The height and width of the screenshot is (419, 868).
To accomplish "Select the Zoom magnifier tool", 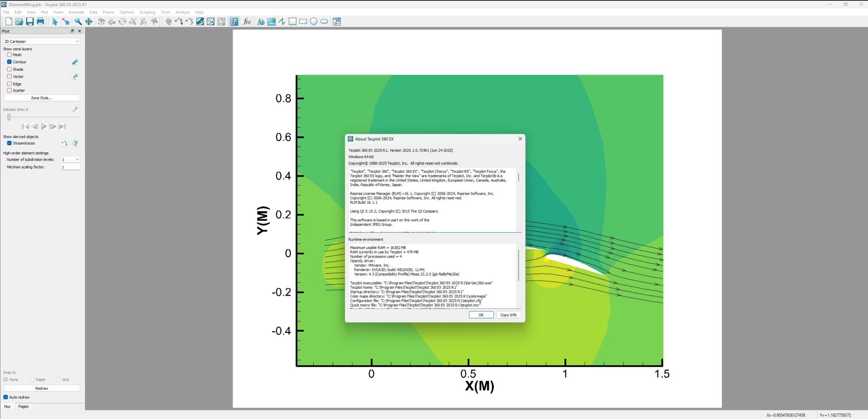I will point(78,21).
